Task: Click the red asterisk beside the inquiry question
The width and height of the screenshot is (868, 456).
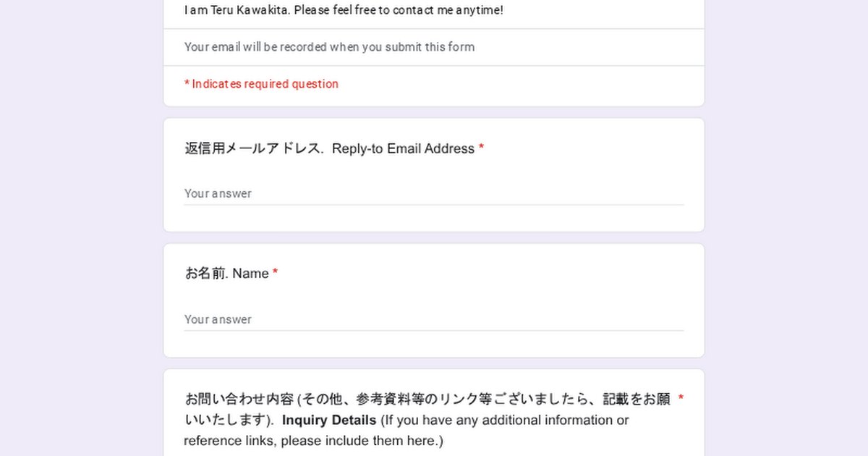Action: tap(681, 399)
